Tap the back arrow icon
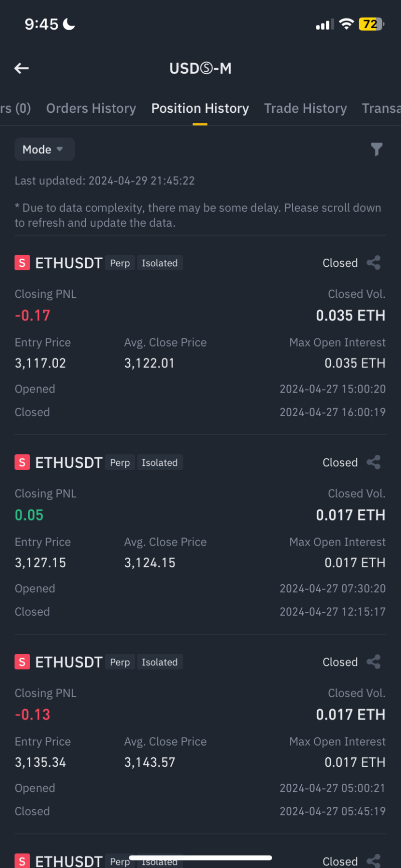This screenshot has height=868, width=401. (22, 68)
